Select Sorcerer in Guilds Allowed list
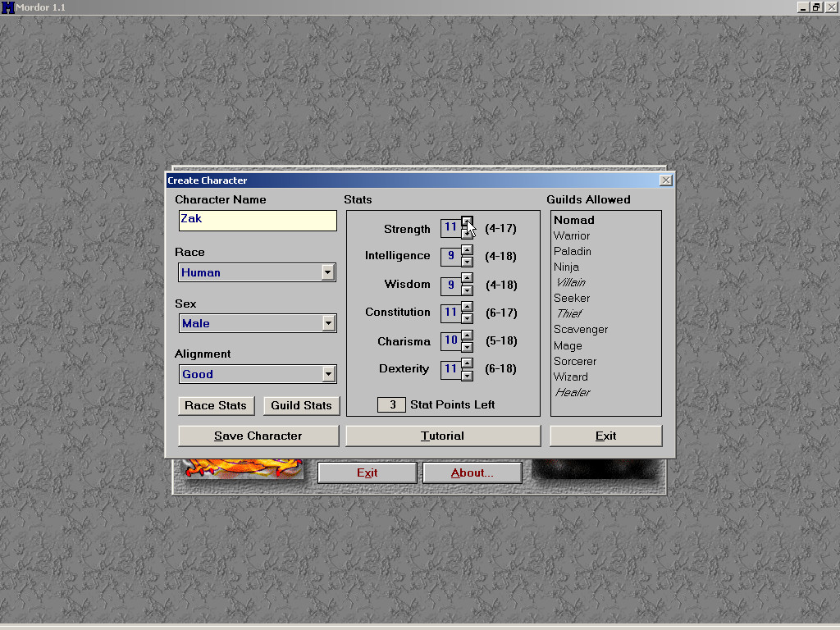This screenshot has height=630, width=840. 575,361
